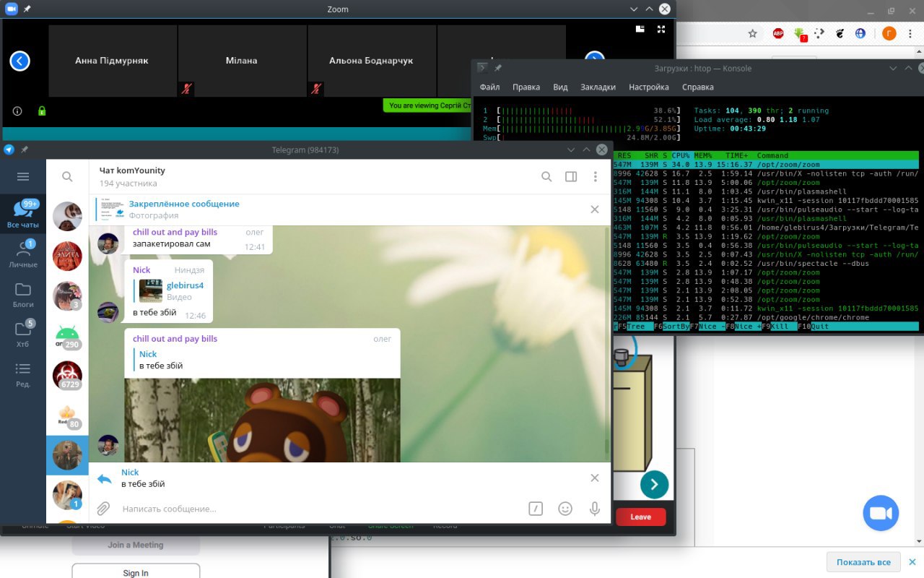924x578 pixels.
Task: Select Анна Підмурняк participant tile
Action: (x=112, y=61)
